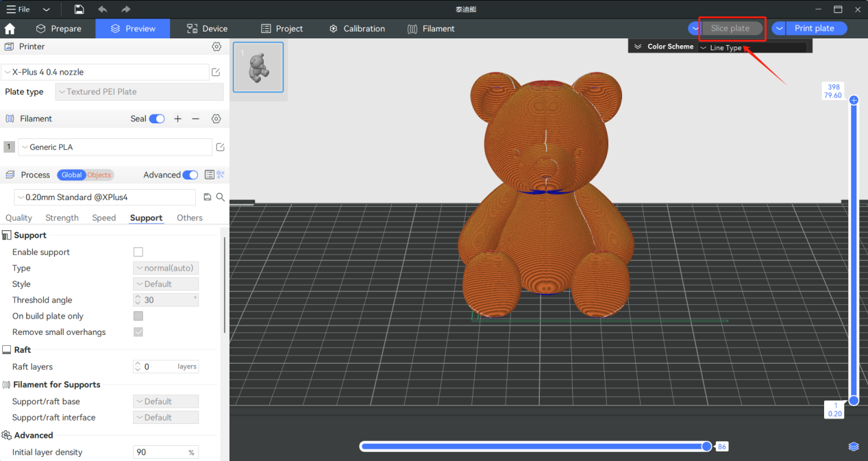Click the Advanced section icon
This screenshot has width=868, height=461.
click(7, 435)
